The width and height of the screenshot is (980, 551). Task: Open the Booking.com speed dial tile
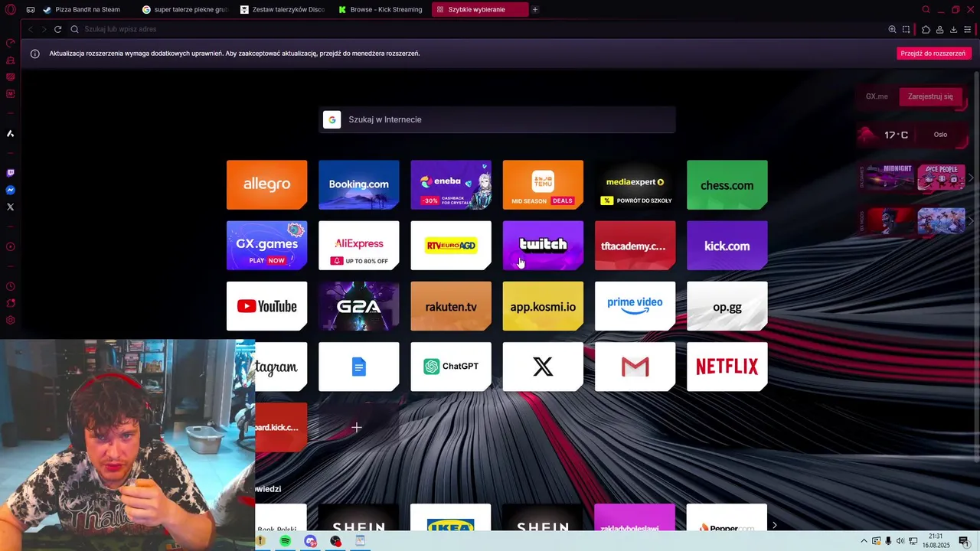(359, 184)
